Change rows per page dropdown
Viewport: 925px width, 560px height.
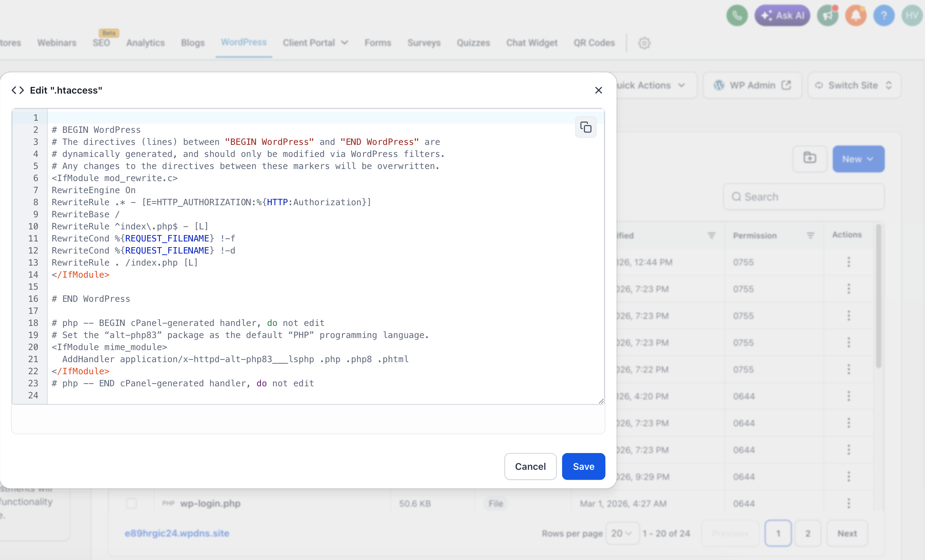click(622, 534)
